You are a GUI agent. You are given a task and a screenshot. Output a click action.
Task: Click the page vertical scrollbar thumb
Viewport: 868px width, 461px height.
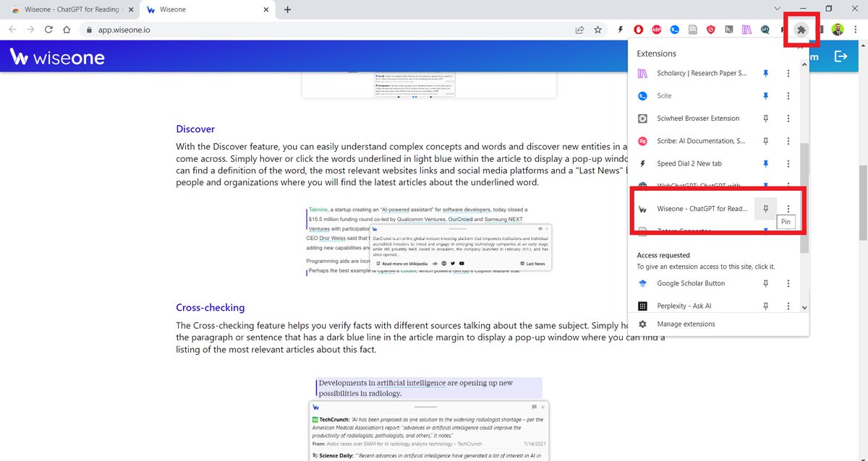(x=863, y=202)
